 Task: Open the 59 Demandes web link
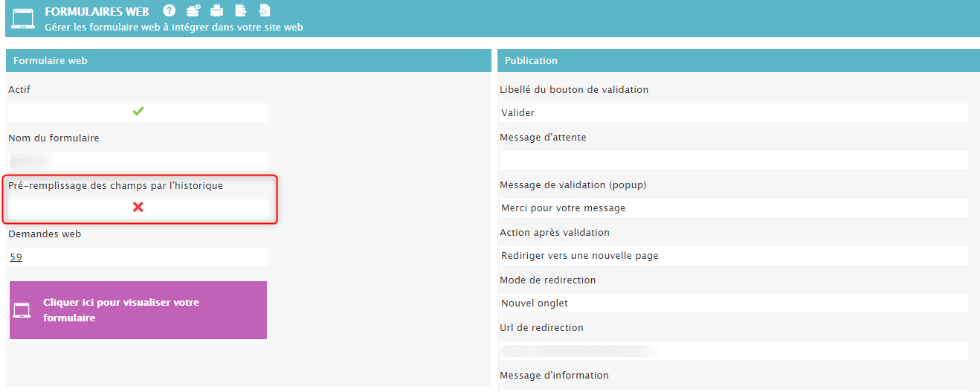pos(16,257)
